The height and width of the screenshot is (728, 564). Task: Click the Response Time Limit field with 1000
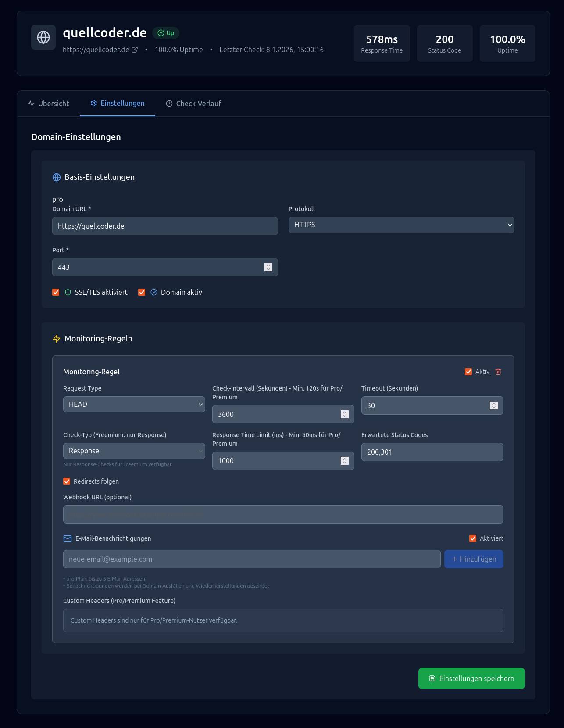[x=283, y=461]
